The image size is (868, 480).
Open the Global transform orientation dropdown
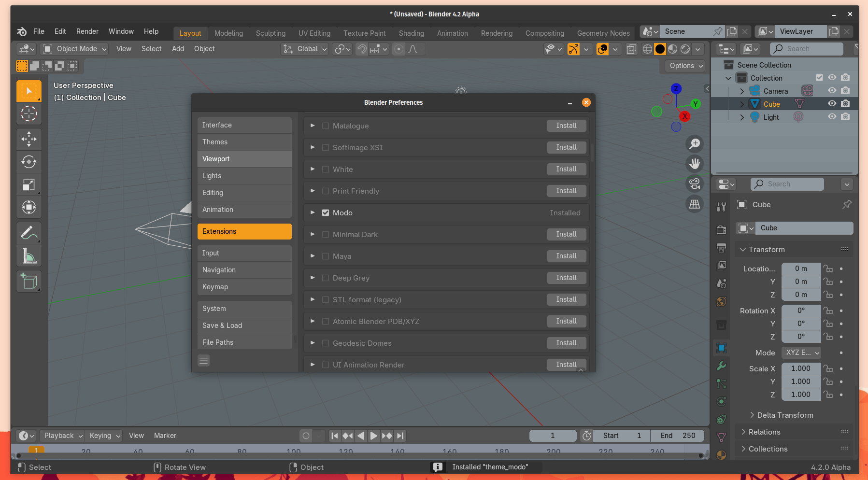(304, 49)
